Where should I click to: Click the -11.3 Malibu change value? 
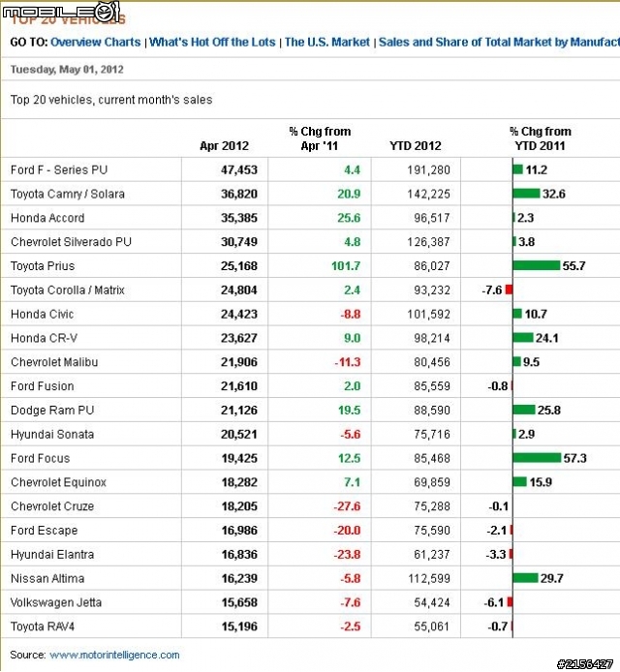tap(348, 362)
